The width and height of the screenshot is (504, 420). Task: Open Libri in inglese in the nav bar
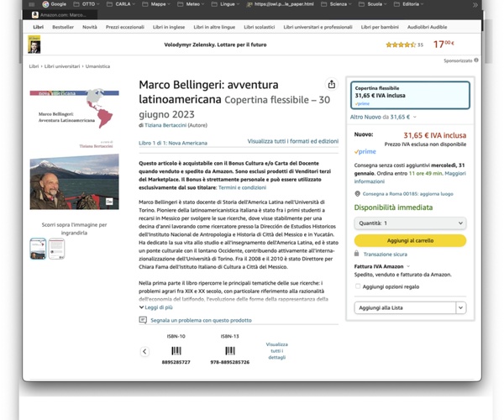[169, 27]
